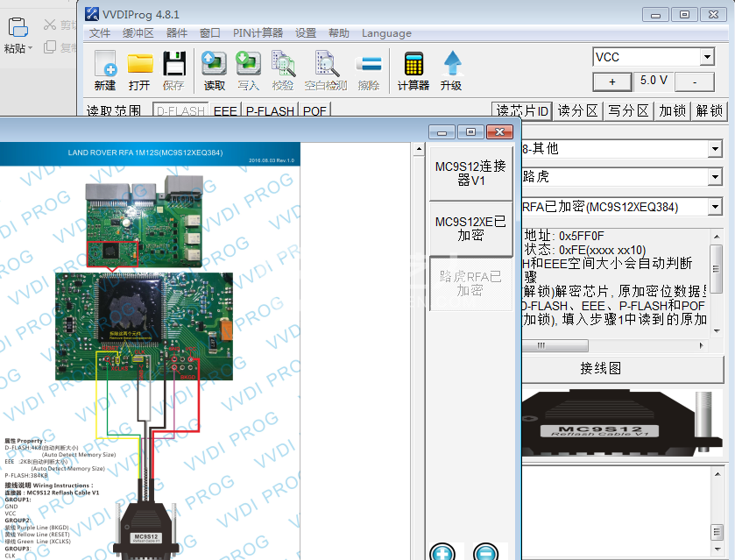Select the P-FLASH read range option
735x560 pixels.
click(x=270, y=110)
